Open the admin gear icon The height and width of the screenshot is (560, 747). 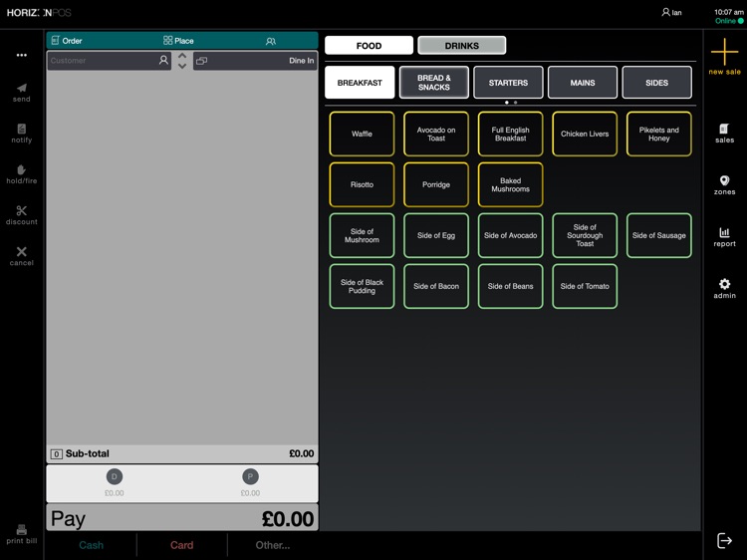[x=724, y=284]
